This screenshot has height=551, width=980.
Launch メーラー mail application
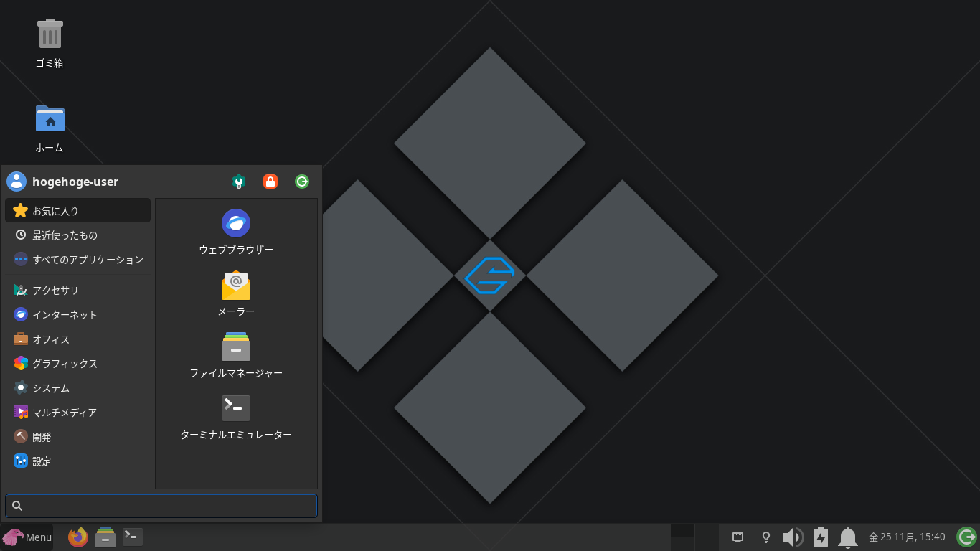tap(236, 294)
